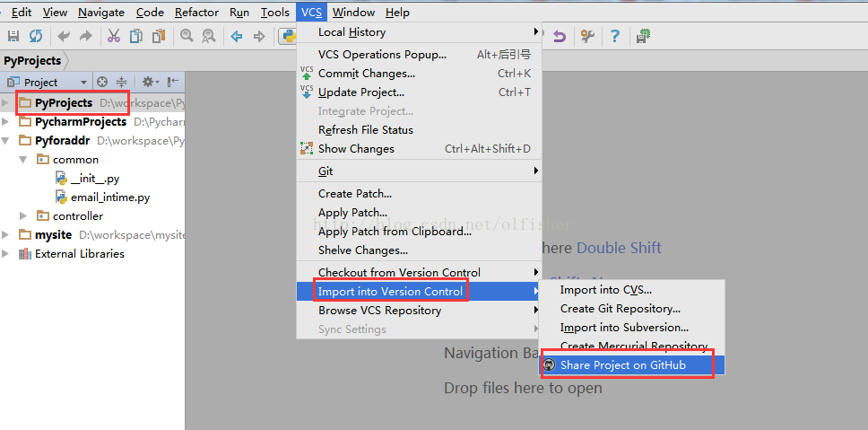Choose Commit Changes menu entry

click(x=419, y=73)
